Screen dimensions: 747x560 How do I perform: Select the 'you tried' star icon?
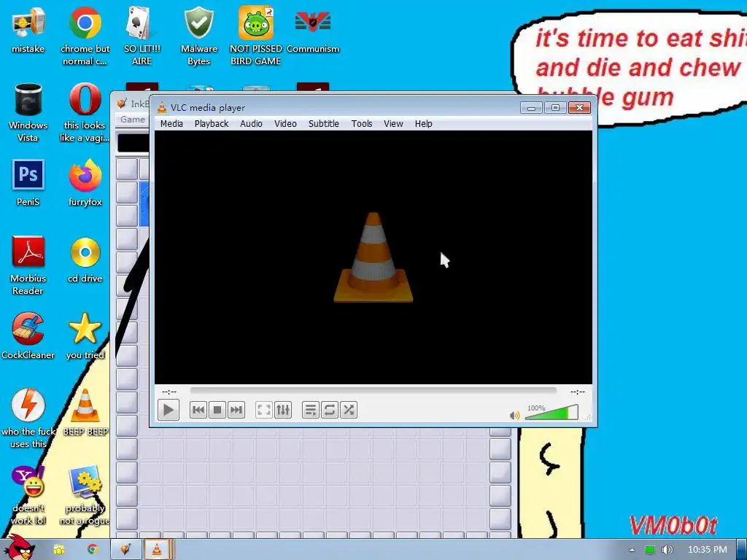85,336
